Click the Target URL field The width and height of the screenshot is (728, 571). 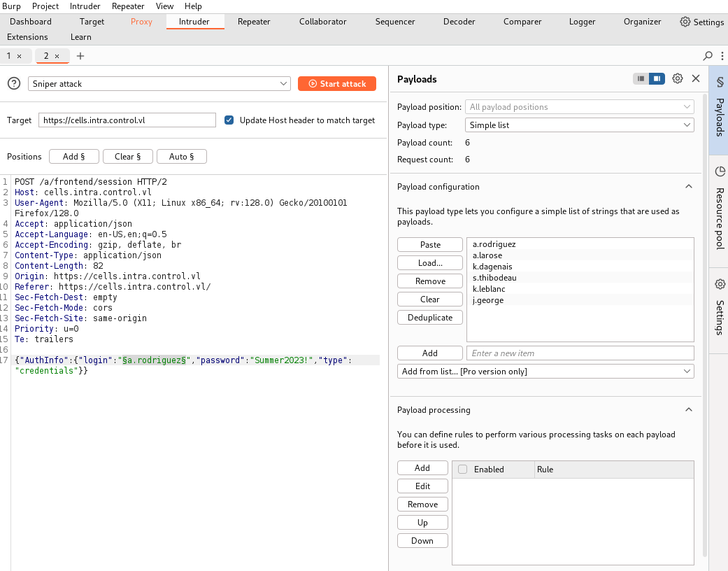point(127,120)
